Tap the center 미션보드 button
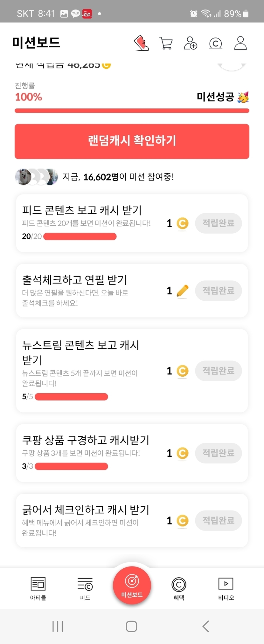This screenshot has width=264, height=644. point(132,585)
